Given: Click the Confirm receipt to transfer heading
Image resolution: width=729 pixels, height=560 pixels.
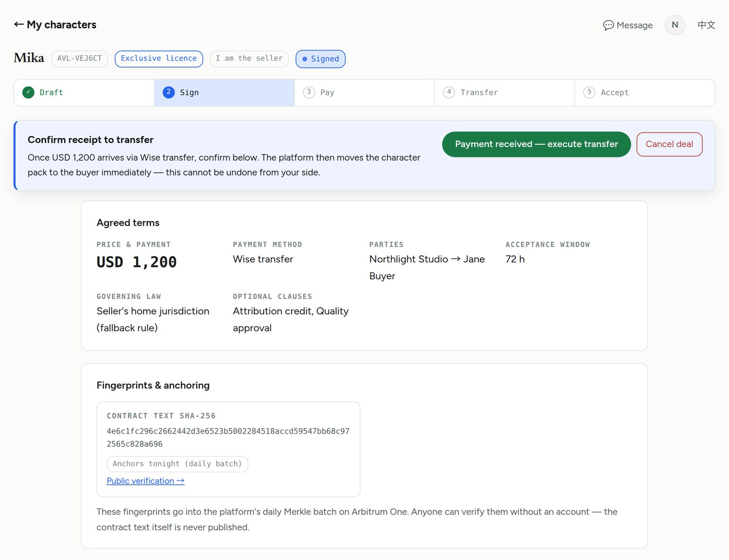Looking at the screenshot, I should (90, 140).
